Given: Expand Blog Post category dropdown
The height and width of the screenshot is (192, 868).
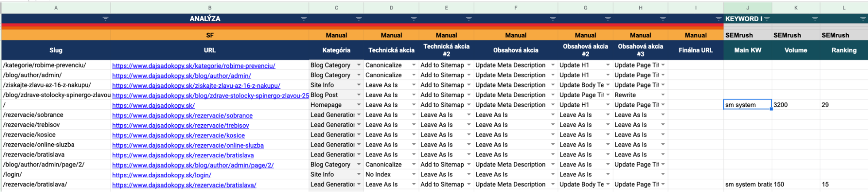Looking at the screenshot, I should point(359,95).
